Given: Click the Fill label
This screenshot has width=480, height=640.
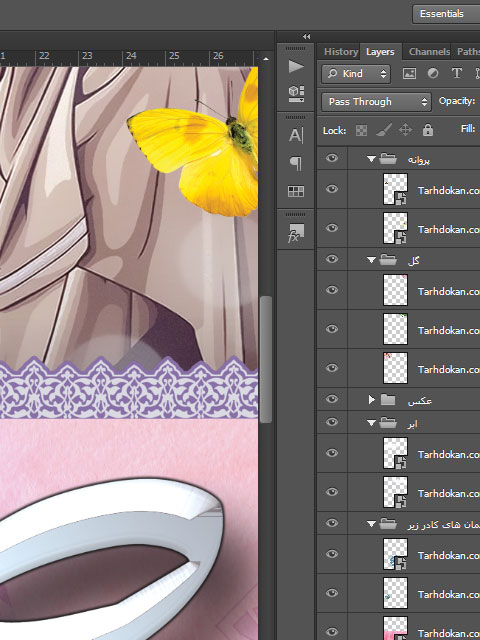Looking at the screenshot, I should [468, 129].
